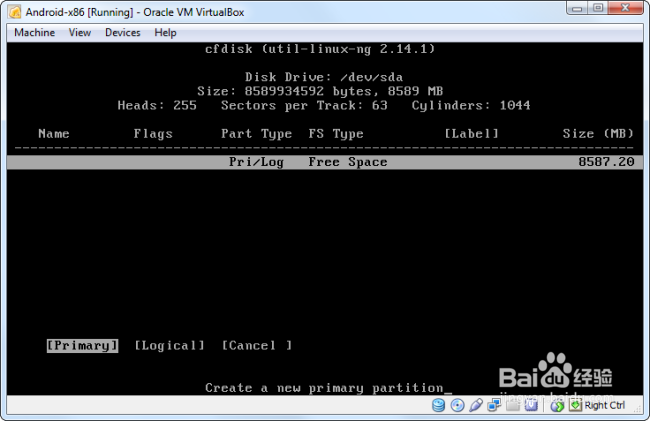This screenshot has height=421, width=650.
Task: Minimize the VirtualBox window
Action: tap(577, 8)
